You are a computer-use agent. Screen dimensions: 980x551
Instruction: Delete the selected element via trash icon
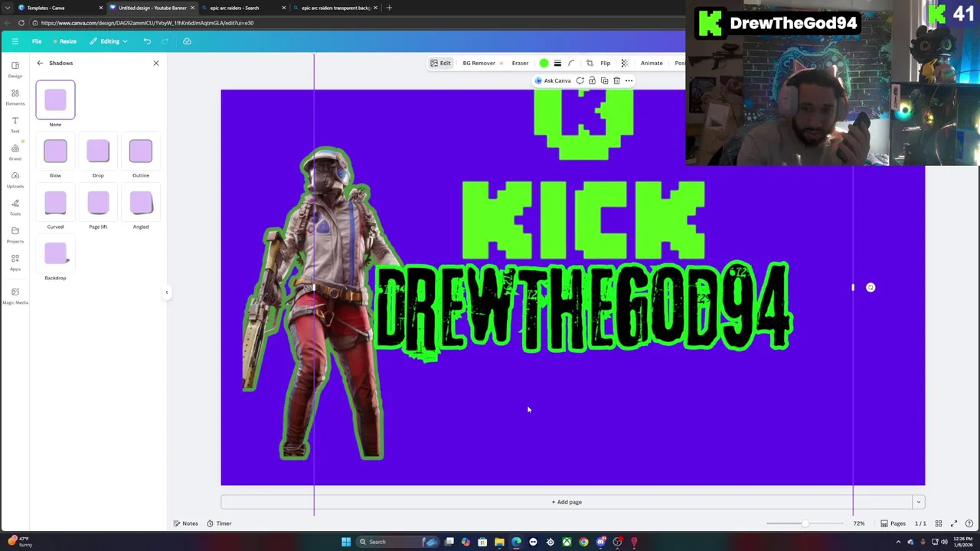(x=616, y=80)
